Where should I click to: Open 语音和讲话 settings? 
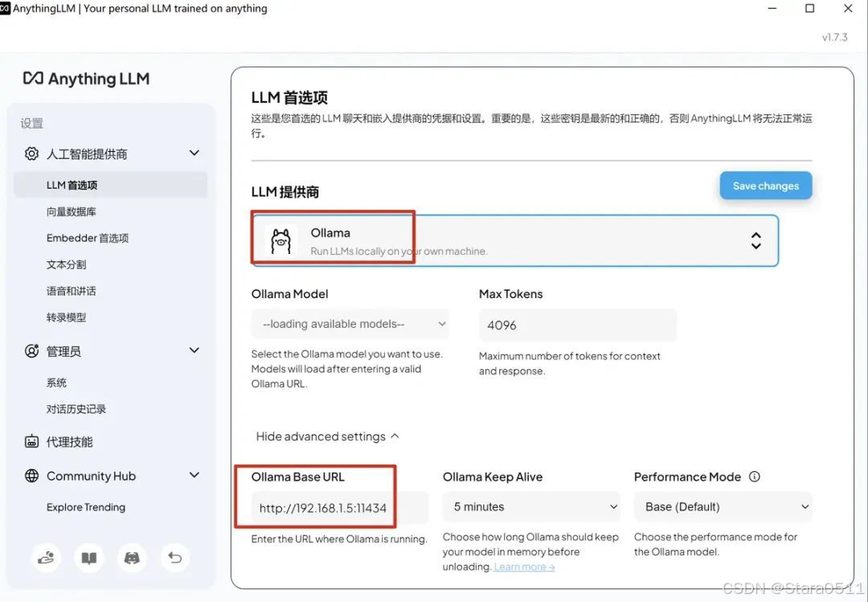tap(72, 291)
